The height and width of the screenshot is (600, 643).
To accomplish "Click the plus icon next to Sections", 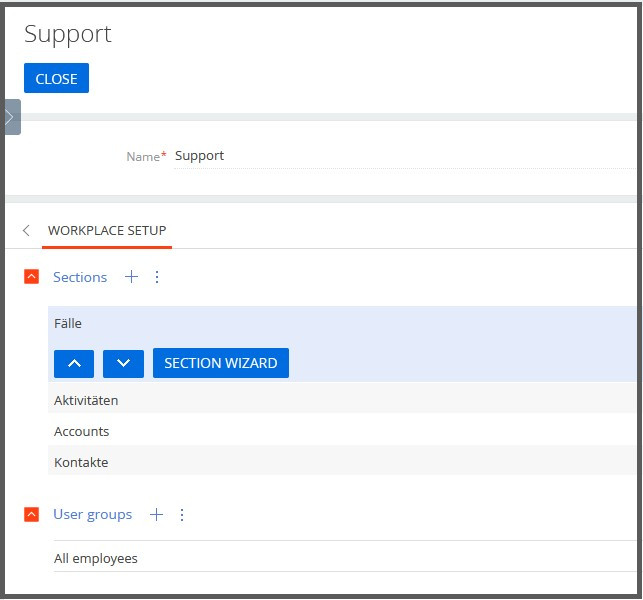I will (x=131, y=277).
